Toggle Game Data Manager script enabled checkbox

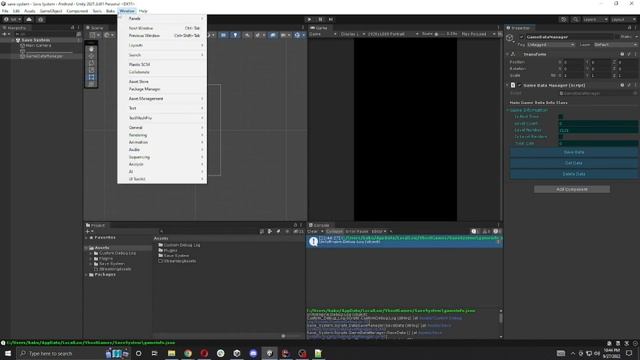pyautogui.click(x=520, y=85)
